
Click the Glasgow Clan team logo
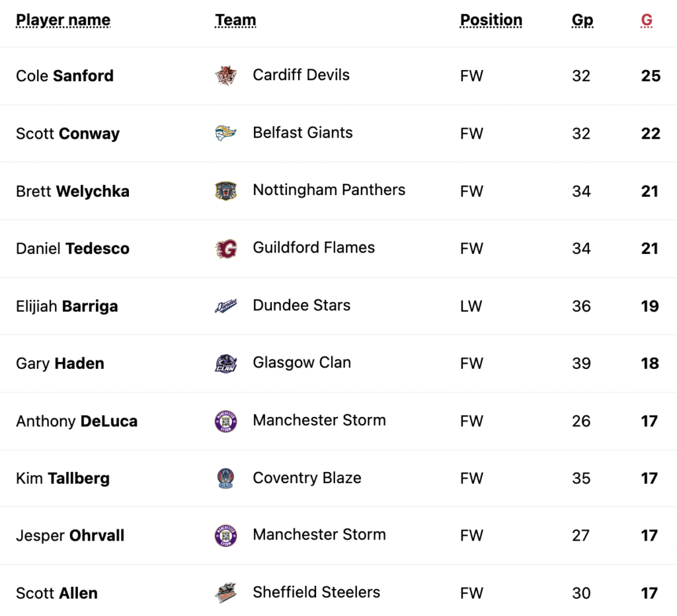point(225,364)
